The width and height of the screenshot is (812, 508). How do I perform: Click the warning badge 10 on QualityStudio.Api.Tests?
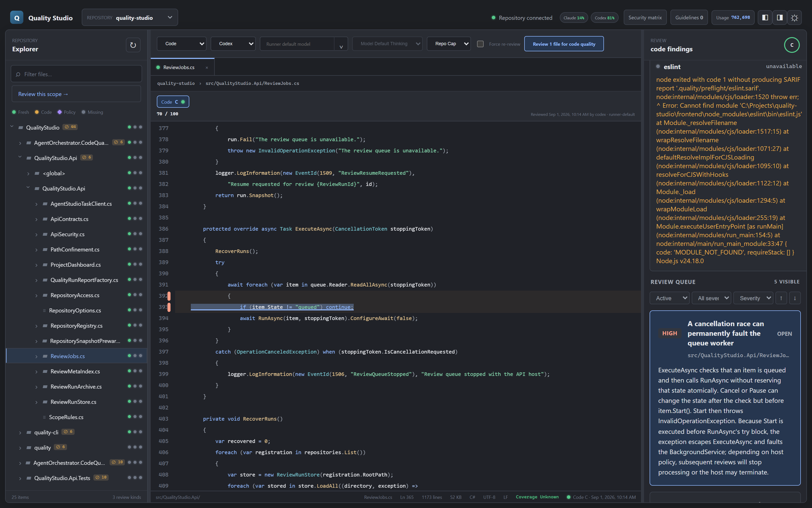click(x=101, y=478)
